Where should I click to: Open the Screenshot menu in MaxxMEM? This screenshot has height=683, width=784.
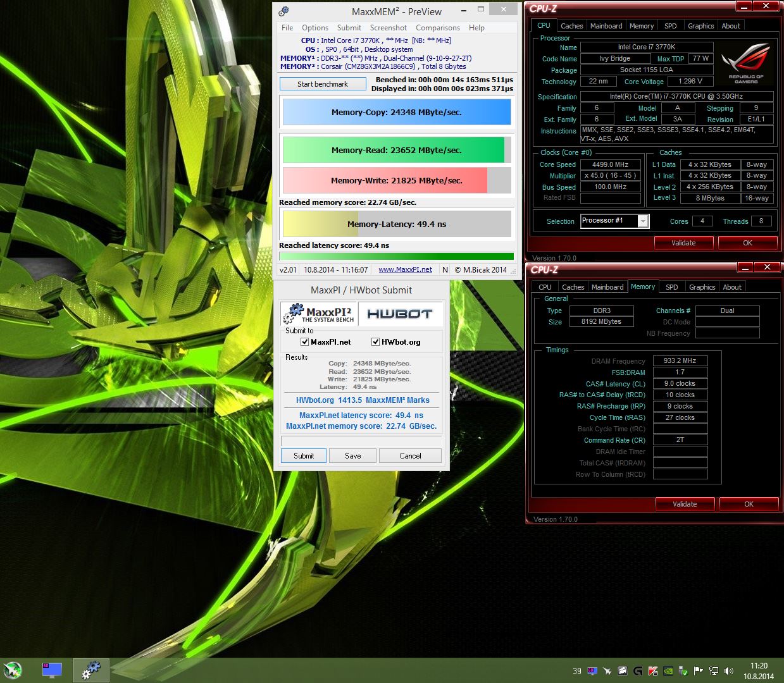(389, 28)
